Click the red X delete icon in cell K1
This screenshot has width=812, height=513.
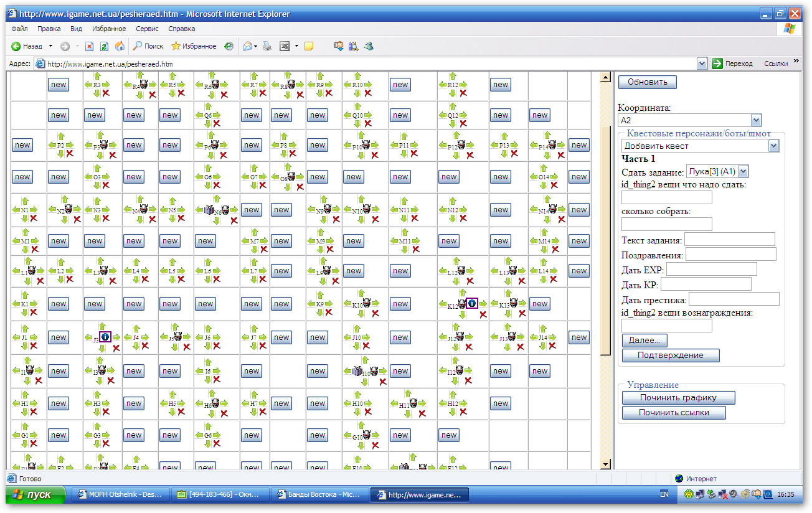point(34,313)
